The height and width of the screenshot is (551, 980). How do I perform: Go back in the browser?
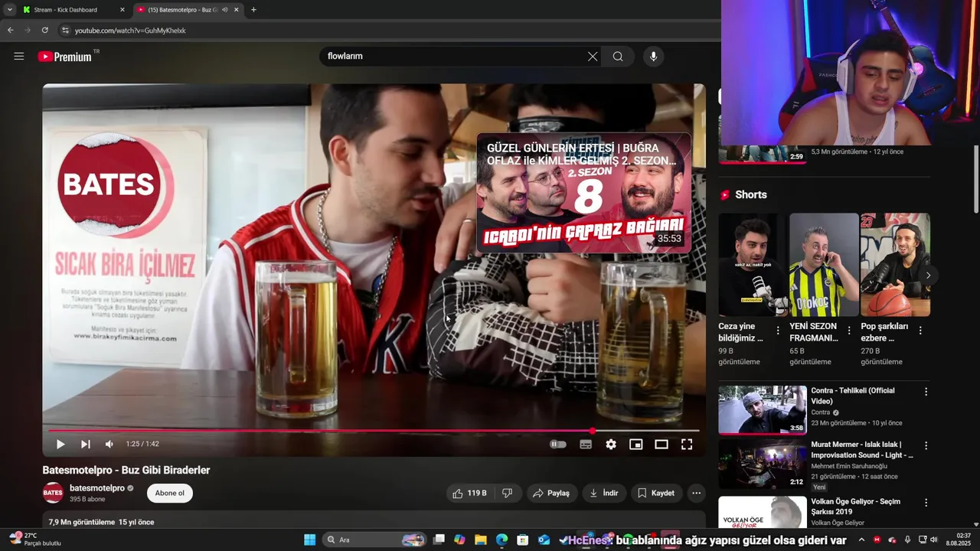pyautogui.click(x=11, y=30)
